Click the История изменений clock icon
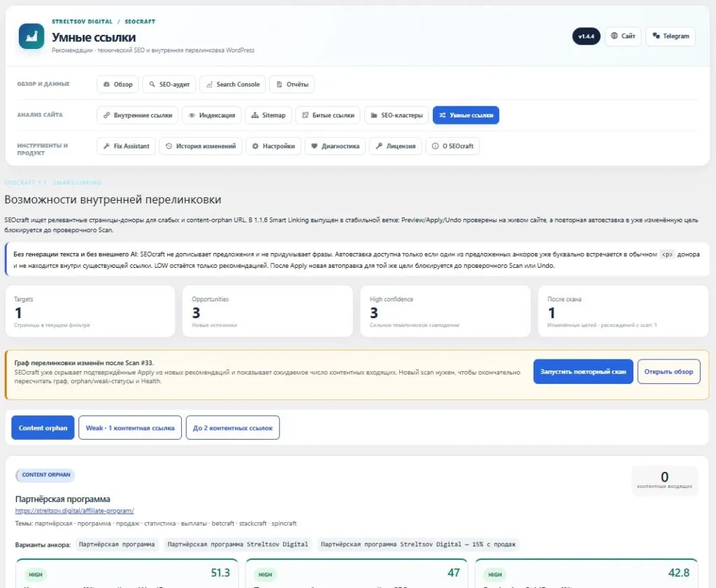The image size is (716, 588). point(169,146)
